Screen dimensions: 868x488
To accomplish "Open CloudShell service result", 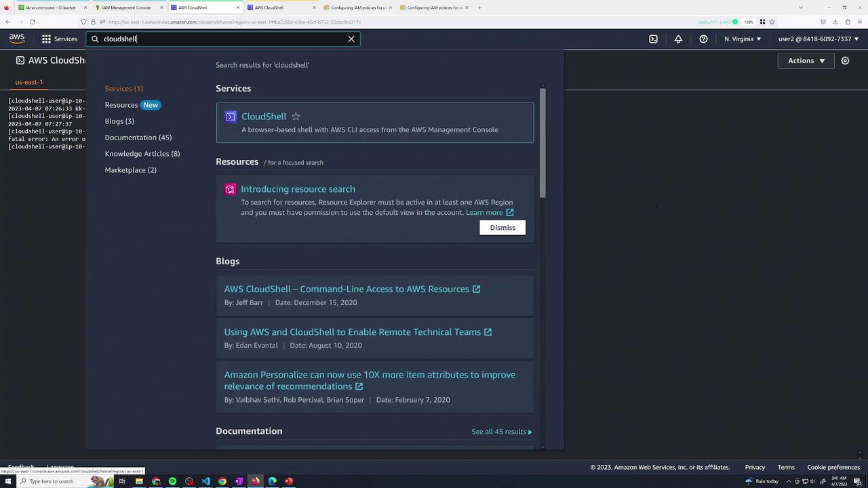I will click(x=375, y=123).
